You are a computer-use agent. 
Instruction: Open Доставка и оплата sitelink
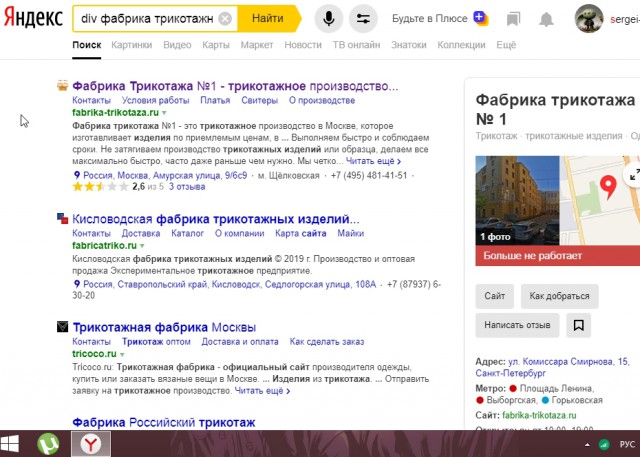point(240,342)
